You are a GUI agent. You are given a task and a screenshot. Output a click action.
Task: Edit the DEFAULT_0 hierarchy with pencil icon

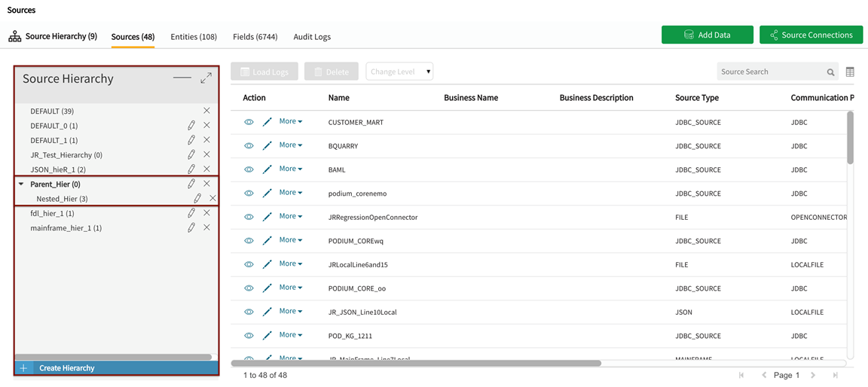coord(191,126)
